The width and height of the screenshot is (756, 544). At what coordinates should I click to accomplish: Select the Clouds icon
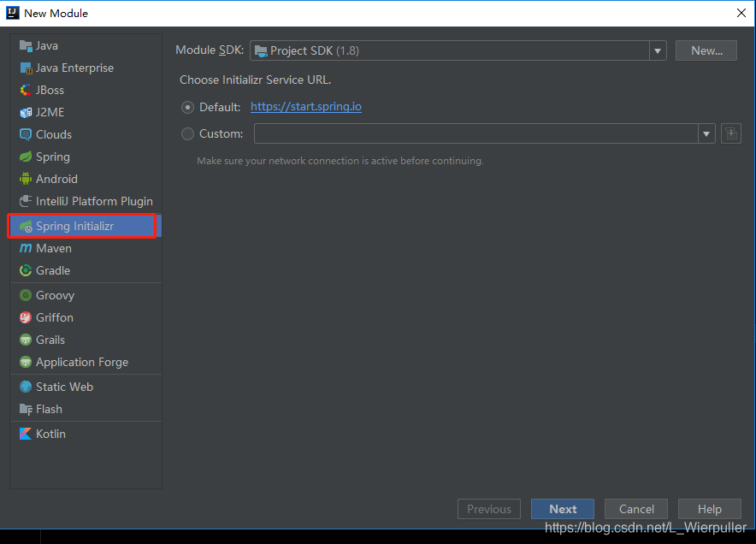[26, 134]
